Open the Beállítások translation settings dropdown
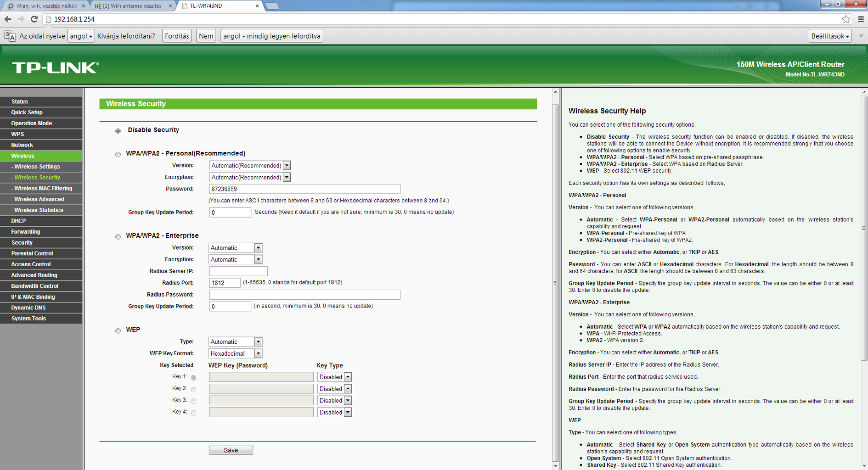 coord(830,36)
